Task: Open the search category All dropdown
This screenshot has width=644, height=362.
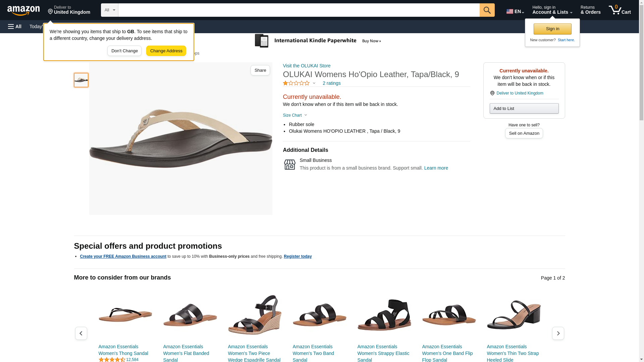Action: 110,10
